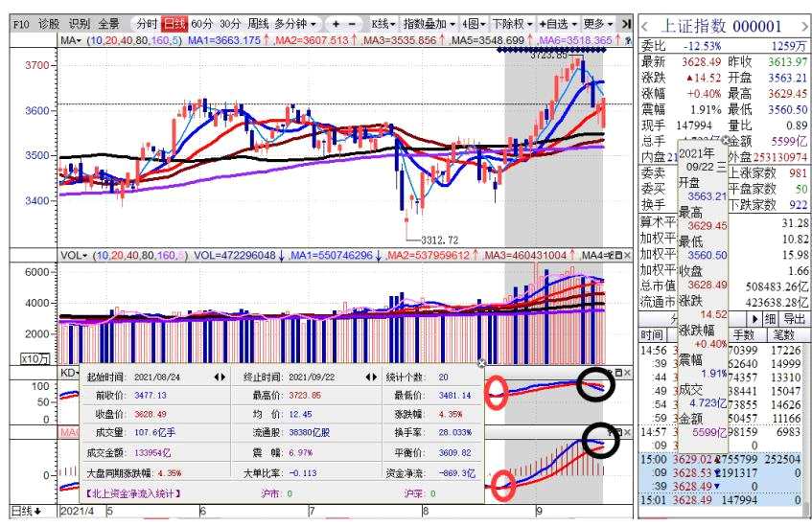The height and width of the screenshot is (526, 812).
Task: Open the 更多 more options dropdown
Action: 598,24
